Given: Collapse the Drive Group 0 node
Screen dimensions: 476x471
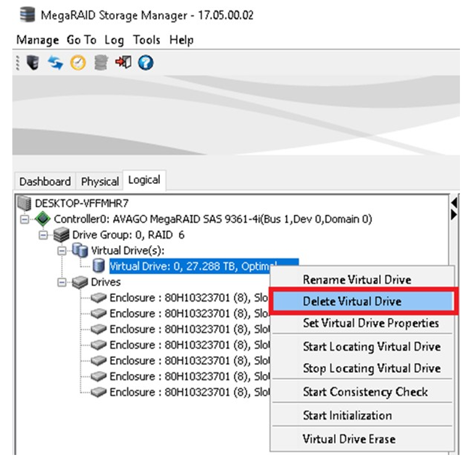Looking at the screenshot, I should coord(43,235).
